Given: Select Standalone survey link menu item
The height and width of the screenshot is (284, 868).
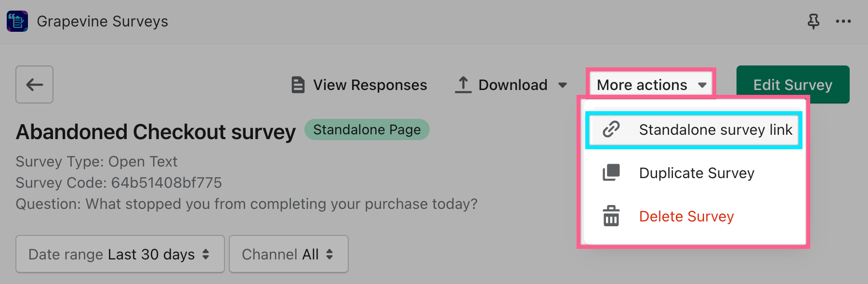Looking at the screenshot, I should [x=715, y=130].
